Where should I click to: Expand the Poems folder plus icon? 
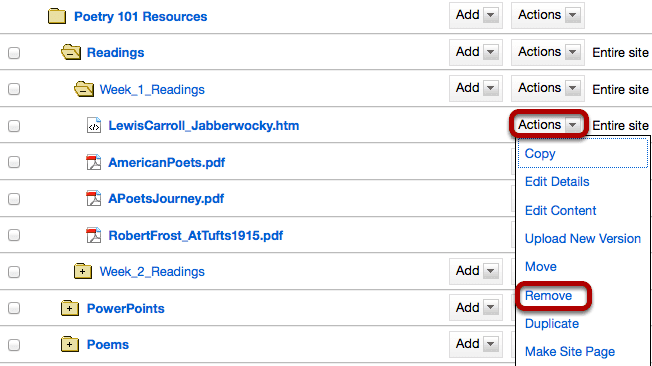click(x=69, y=344)
